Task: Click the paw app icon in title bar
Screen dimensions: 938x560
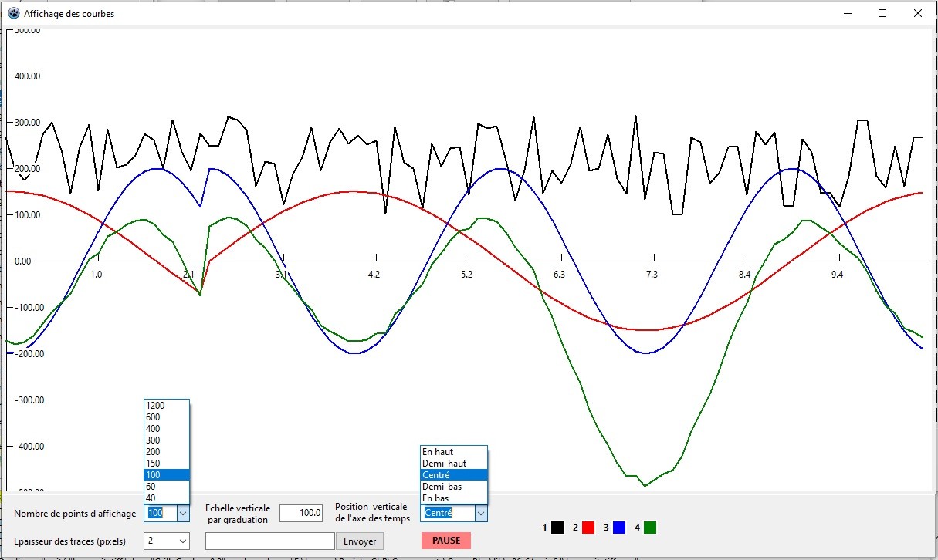Action: click(x=14, y=13)
